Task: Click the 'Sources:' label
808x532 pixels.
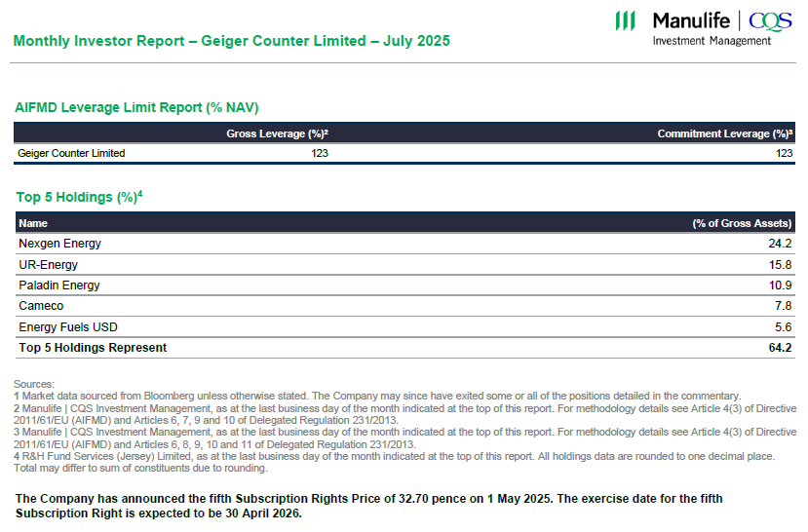Action: tap(34, 384)
